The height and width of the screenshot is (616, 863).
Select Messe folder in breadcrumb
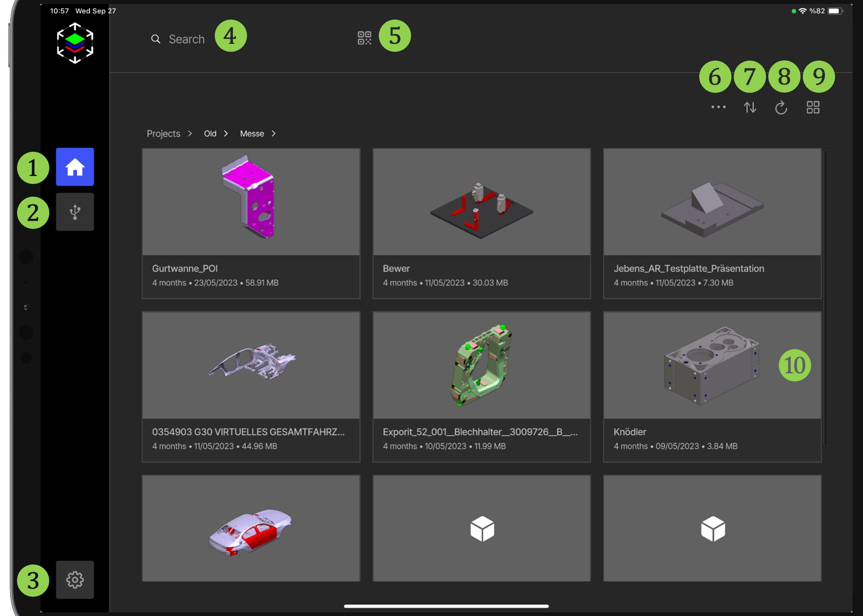tap(252, 133)
